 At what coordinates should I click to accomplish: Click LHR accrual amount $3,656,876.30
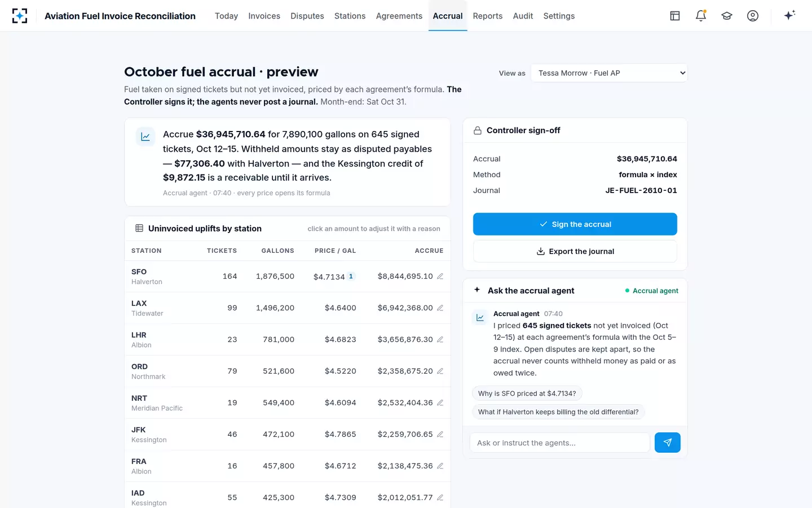point(405,340)
